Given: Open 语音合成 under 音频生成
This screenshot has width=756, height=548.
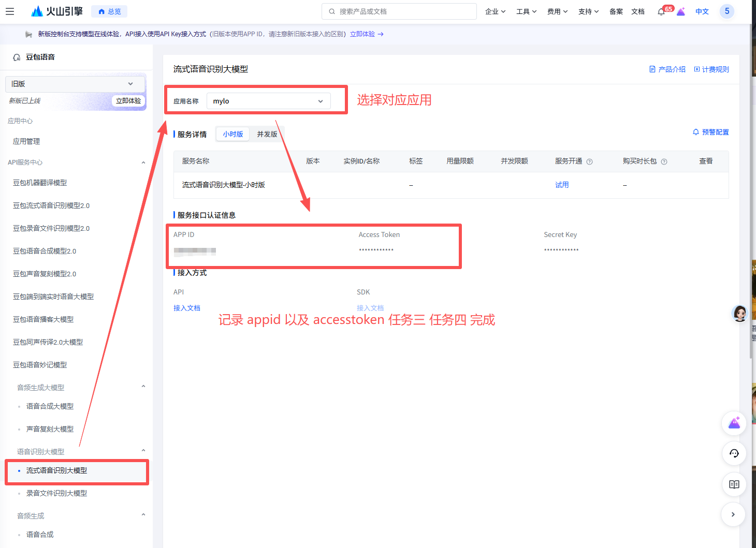Looking at the screenshot, I should (40, 535).
